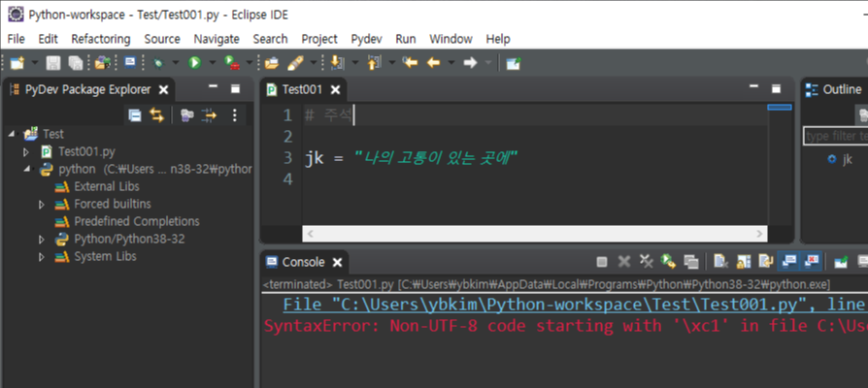Screen dimensions: 868x388
Task: Open New wizard dropdown arrow
Action: (34, 63)
